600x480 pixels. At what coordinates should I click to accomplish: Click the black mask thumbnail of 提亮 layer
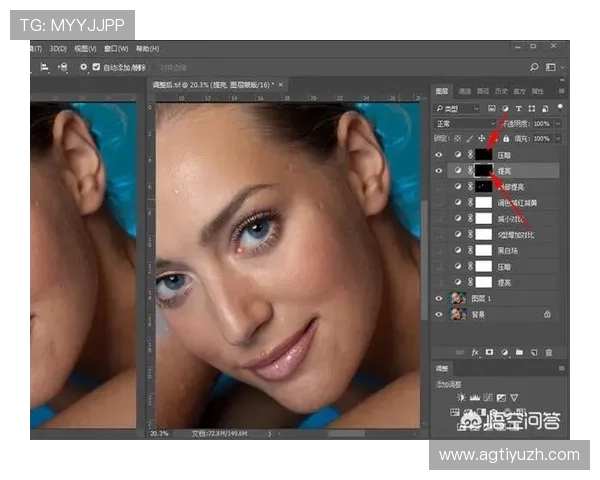485,171
